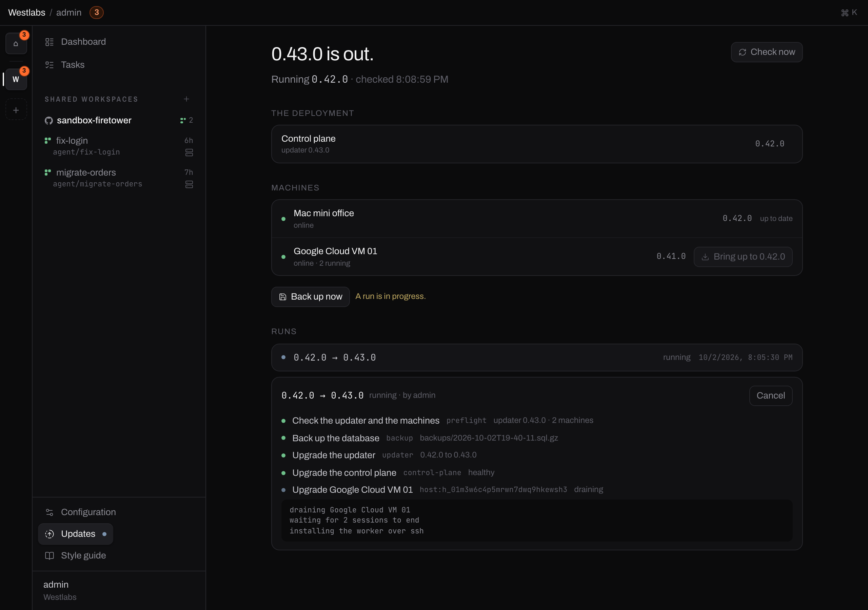Expand the 0.42.0 → 0.43.0 run row

coord(536,357)
